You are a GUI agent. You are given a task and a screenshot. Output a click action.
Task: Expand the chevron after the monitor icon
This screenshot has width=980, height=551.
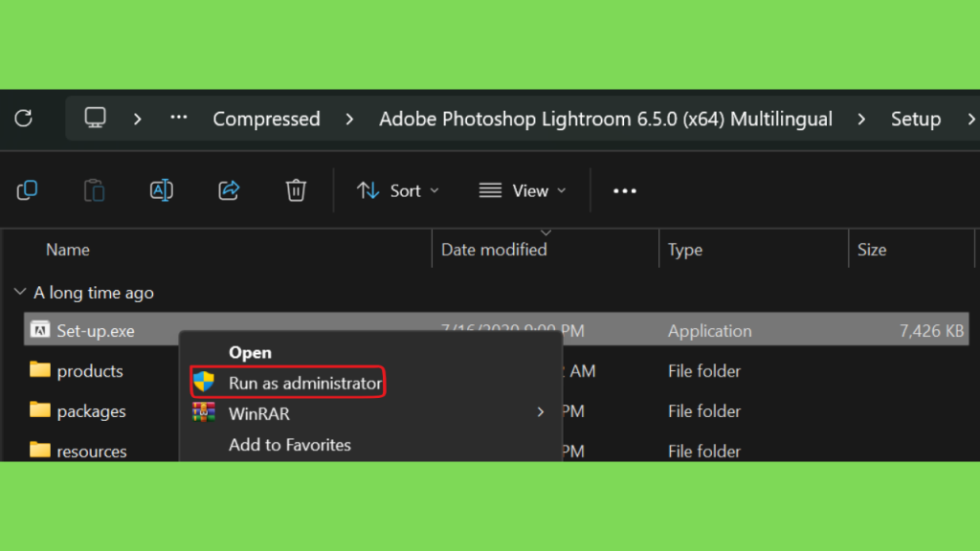[138, 119]
